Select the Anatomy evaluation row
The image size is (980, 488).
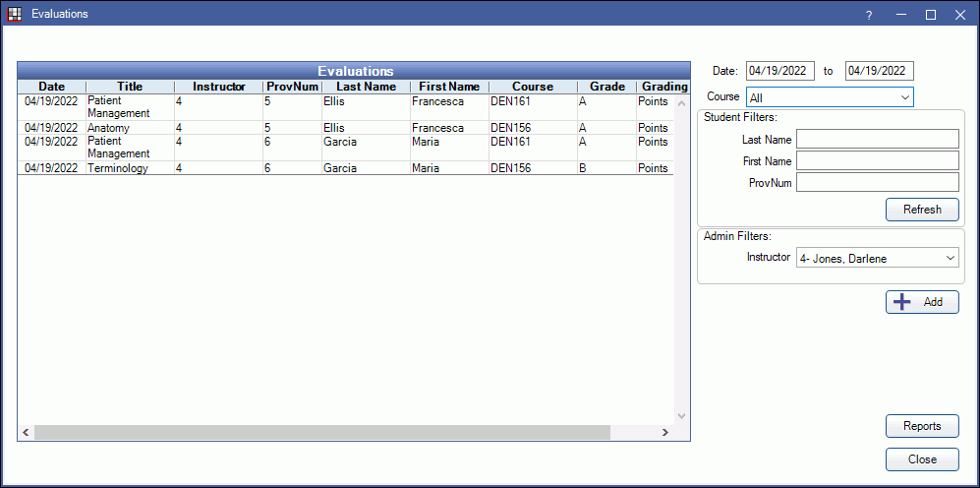pos(346,128)
